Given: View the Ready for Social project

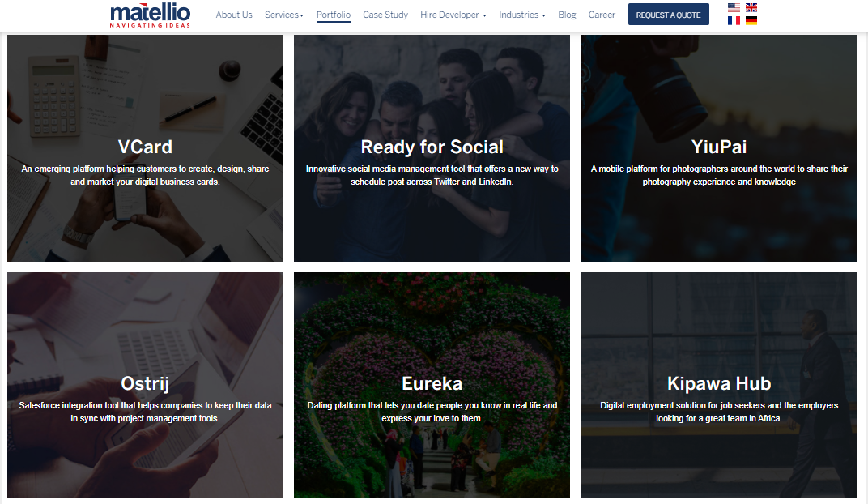Looking at the screenshot, I should (432, 147).
